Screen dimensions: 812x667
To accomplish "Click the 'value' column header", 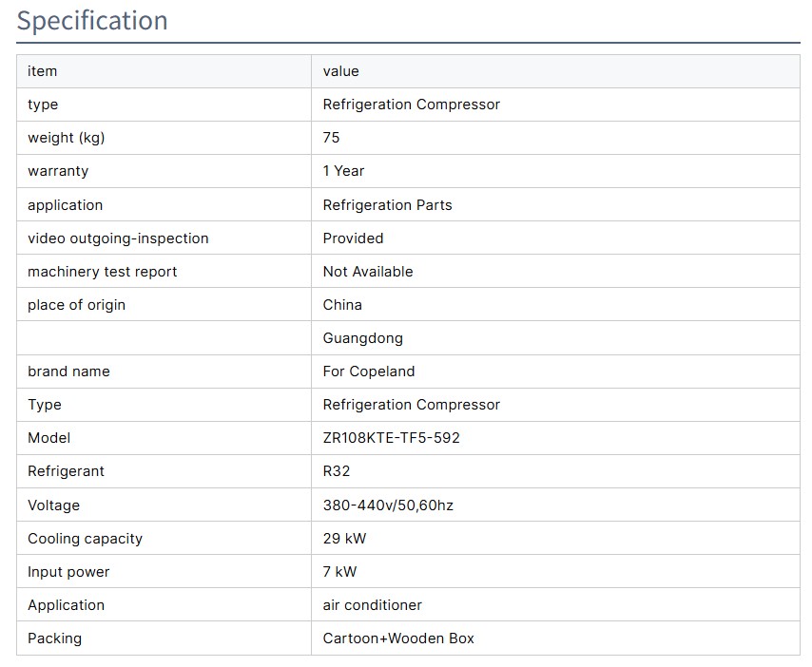I will point(340,71).
